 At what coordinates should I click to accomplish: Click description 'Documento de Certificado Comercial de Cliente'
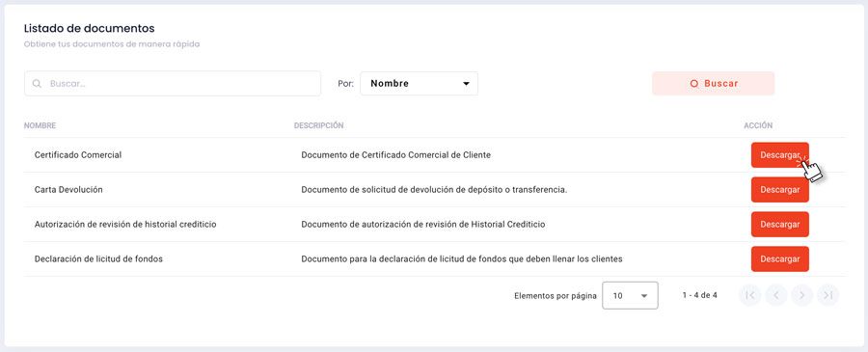395,155
